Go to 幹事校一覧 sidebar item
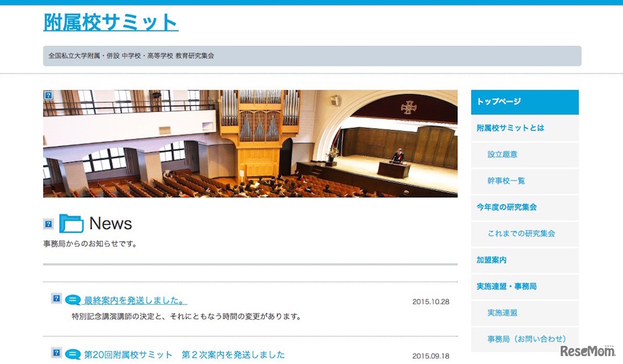623x364 pixels. (x=506, y=181)
